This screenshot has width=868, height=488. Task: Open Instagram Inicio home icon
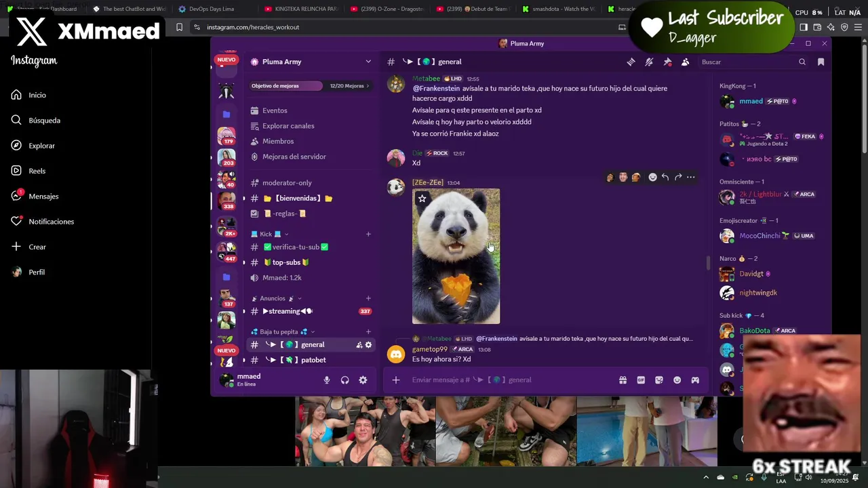coord(16,95)
